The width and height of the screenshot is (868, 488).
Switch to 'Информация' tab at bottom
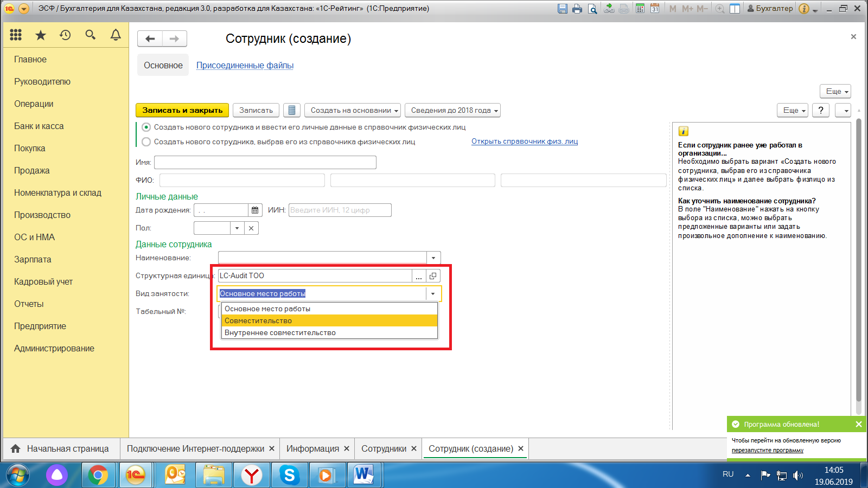[x=312, y=449]
